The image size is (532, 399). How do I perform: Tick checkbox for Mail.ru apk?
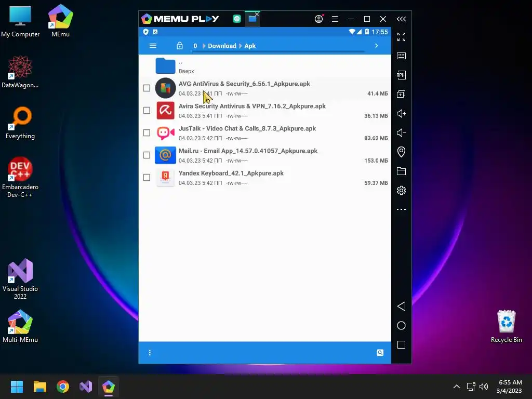[x=147, y=155]
